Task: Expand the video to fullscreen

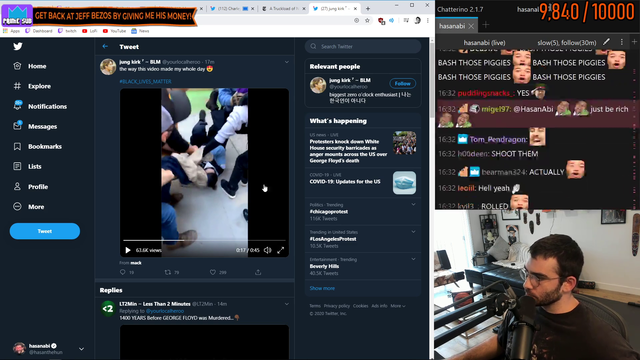Action: coord(280,250)
